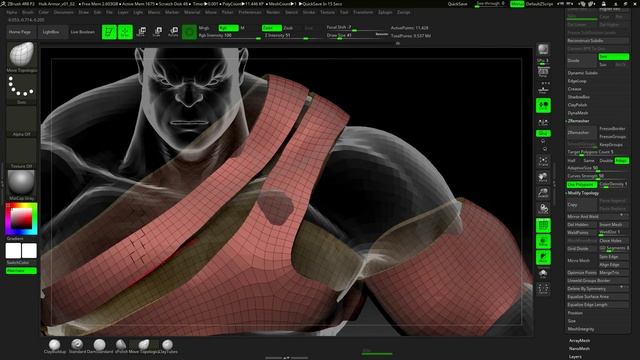This screenshot has height=360, width=640.
Task: Expand the DynaMesh section
Action: click(x=578, y=113)
